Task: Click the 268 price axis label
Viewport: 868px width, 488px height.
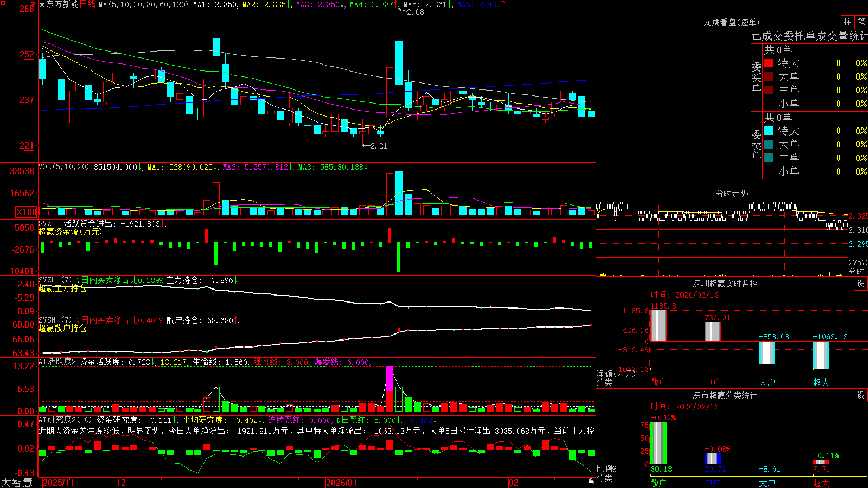Action: [27, 9]
